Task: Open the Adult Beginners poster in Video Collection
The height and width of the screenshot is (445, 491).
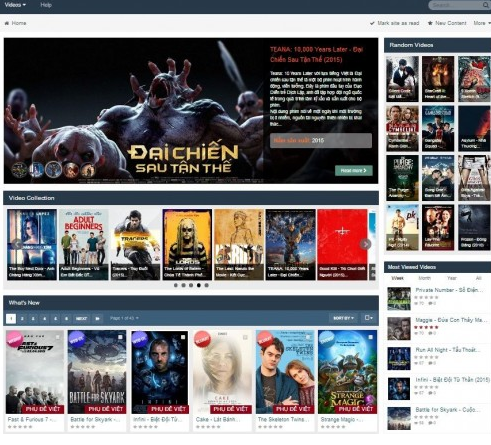Action: tap(84, 244)
